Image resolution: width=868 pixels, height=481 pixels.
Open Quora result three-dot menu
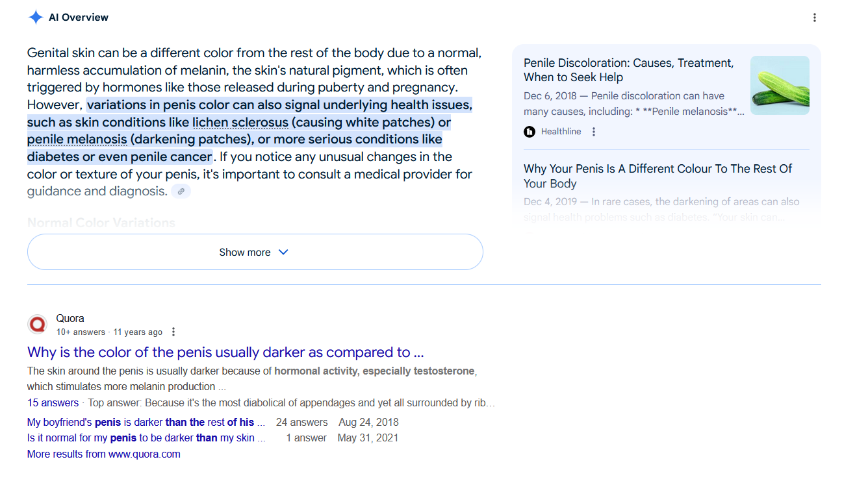click(173, 332)
